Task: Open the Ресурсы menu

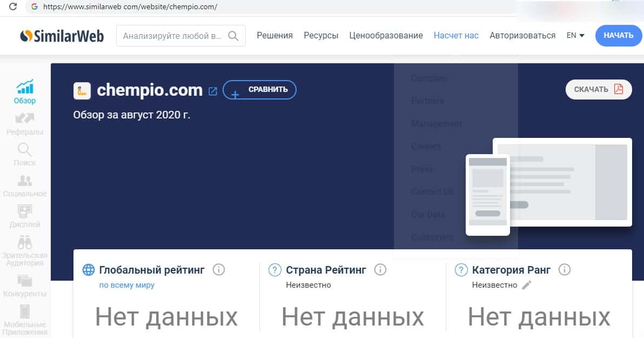Action: click(x=321, y=35)
